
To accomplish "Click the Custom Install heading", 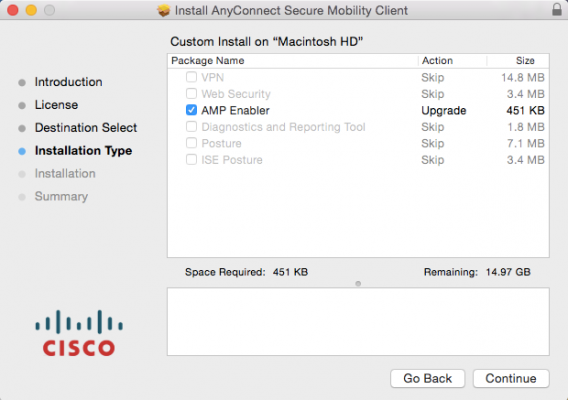I will [267, 42].
